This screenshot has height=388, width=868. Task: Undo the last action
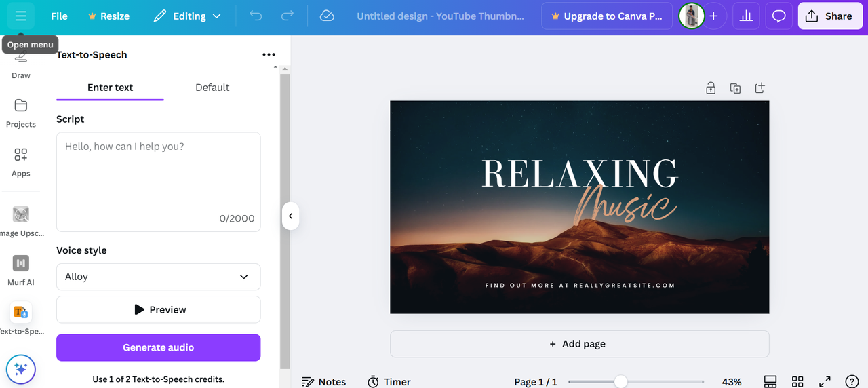coord(256,16)
